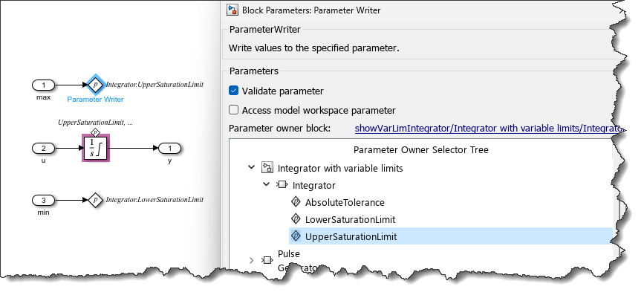644x298 pixels.
Task: Click the small parameter badge above Integrator
Action: [x=95, y=132]
